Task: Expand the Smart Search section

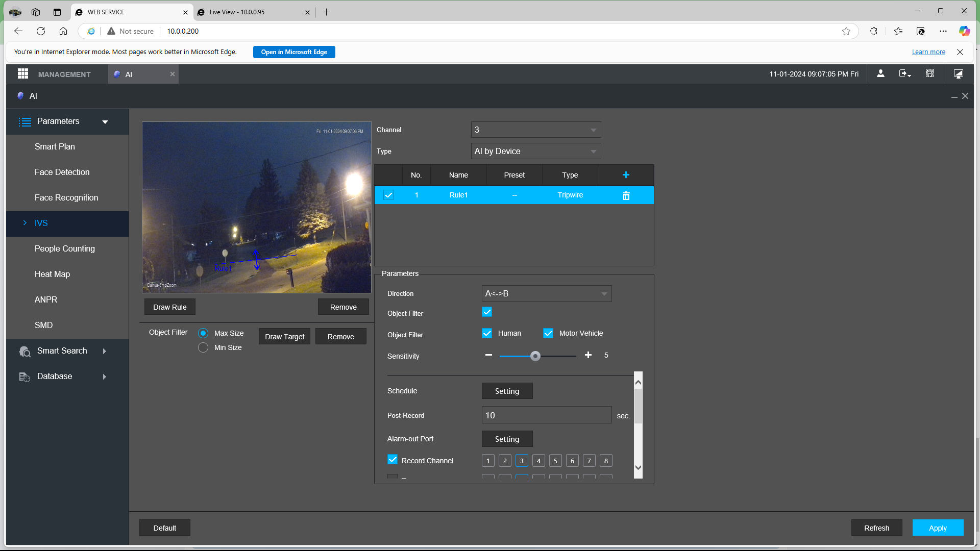Action: 67,351
